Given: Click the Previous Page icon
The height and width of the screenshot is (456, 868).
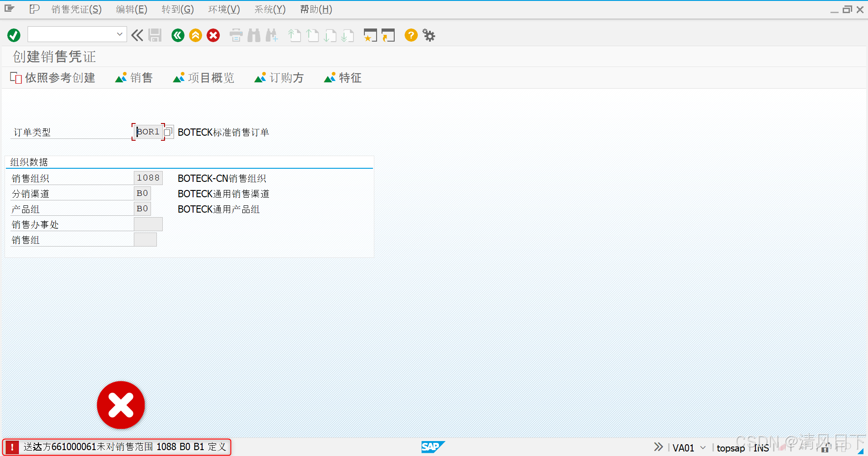Looking at the screenshot, I should click(312, 35).
